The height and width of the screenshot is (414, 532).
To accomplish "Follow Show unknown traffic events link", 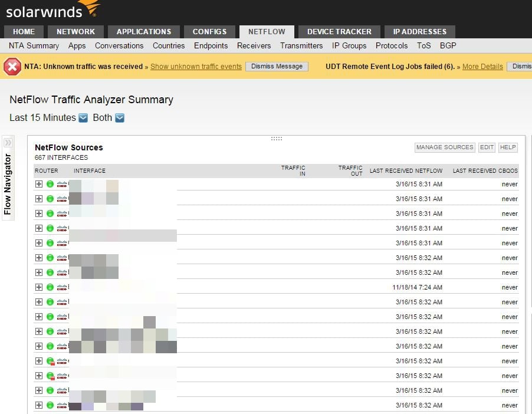I will 196,67.
